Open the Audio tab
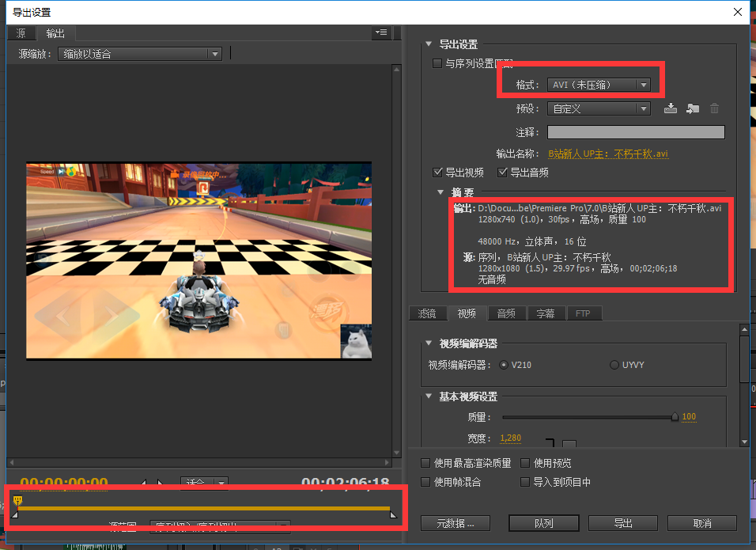This screenshot has height=550, width=756. (506, 313)
